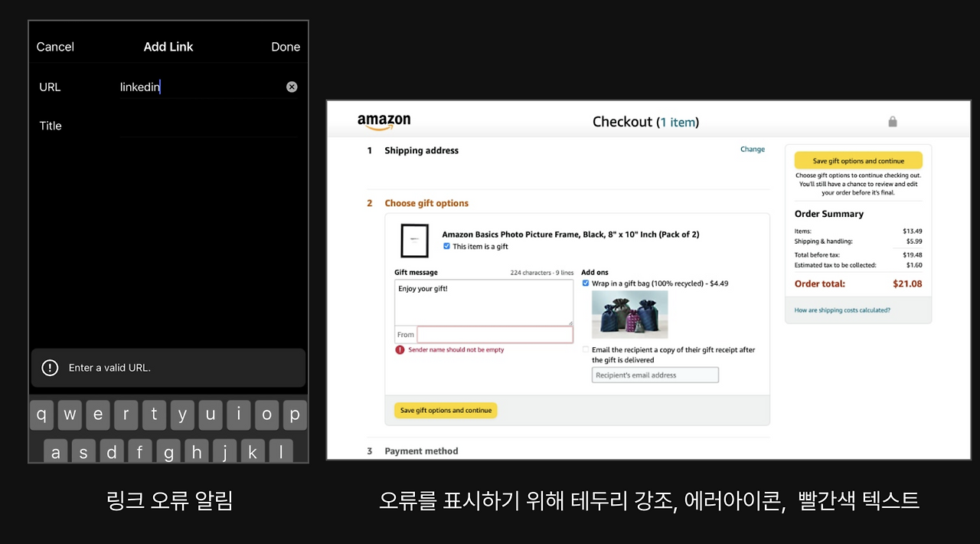The height and width of the screenshot is (544, 980).
Task: Click "Save gift options and continue" in sidebar
Action: point(858,160)
